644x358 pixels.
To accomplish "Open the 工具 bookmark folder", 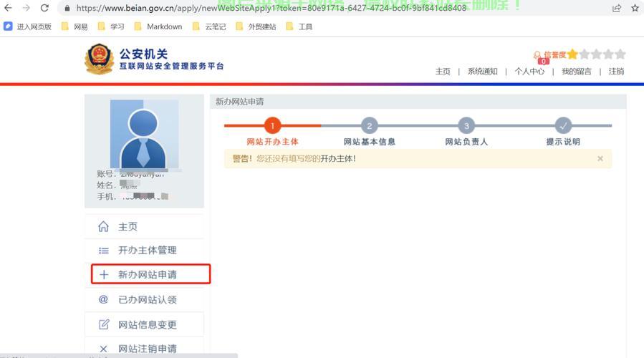I will point(299,26).
